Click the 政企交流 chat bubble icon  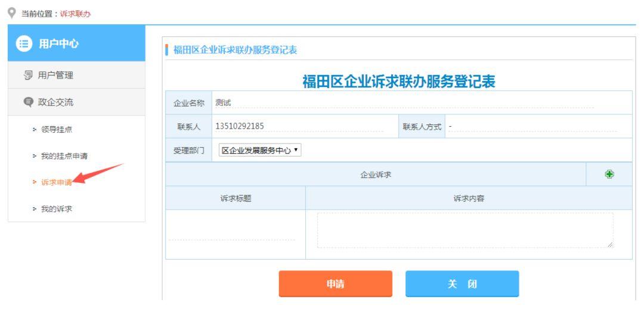pyautogui.click(x=29, y=102)
